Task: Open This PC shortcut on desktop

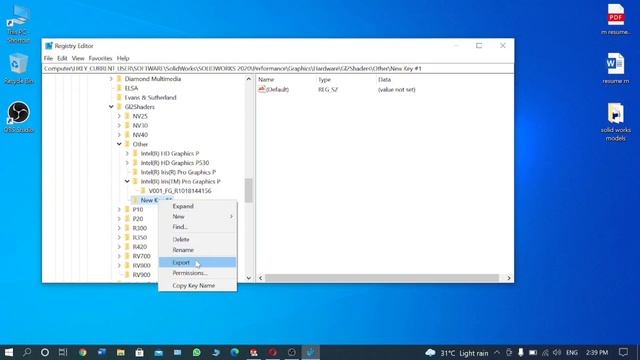Action: [19, 24]
